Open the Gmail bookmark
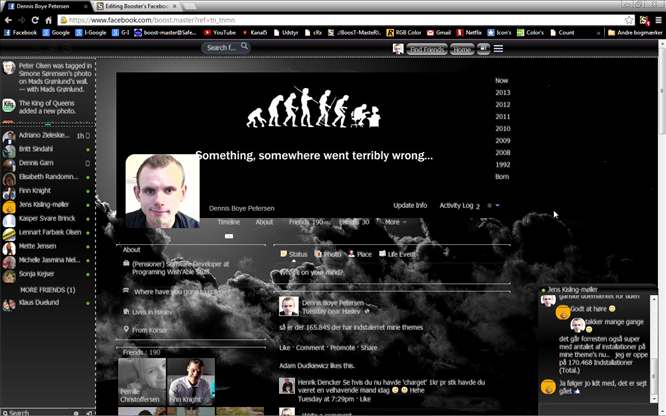The width and height of the screenshot is (666, 416). click(439, 32)
